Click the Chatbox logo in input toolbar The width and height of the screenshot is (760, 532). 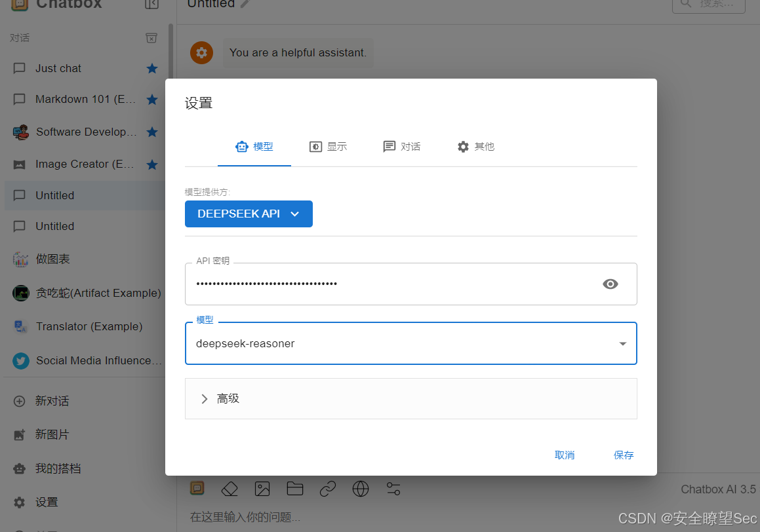click(197, 489)
